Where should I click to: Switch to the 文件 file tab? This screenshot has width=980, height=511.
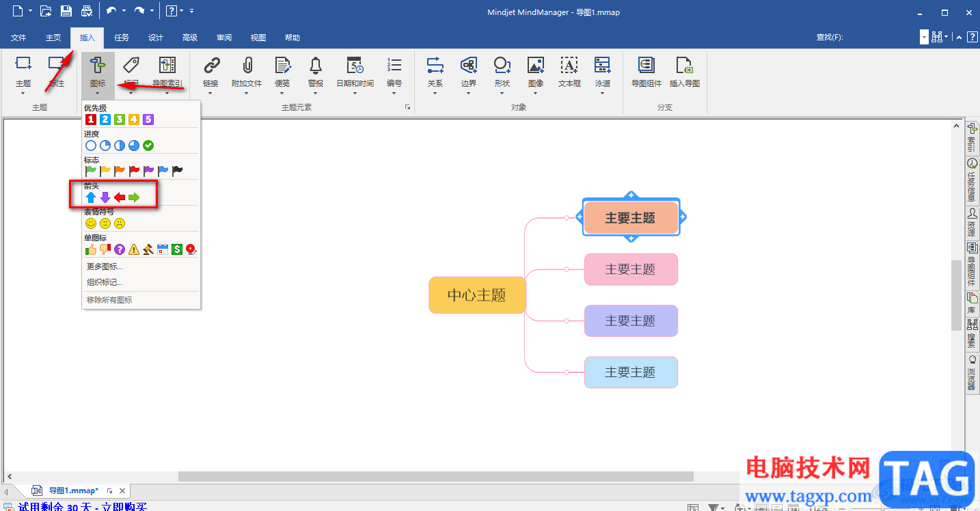(18, 38)
